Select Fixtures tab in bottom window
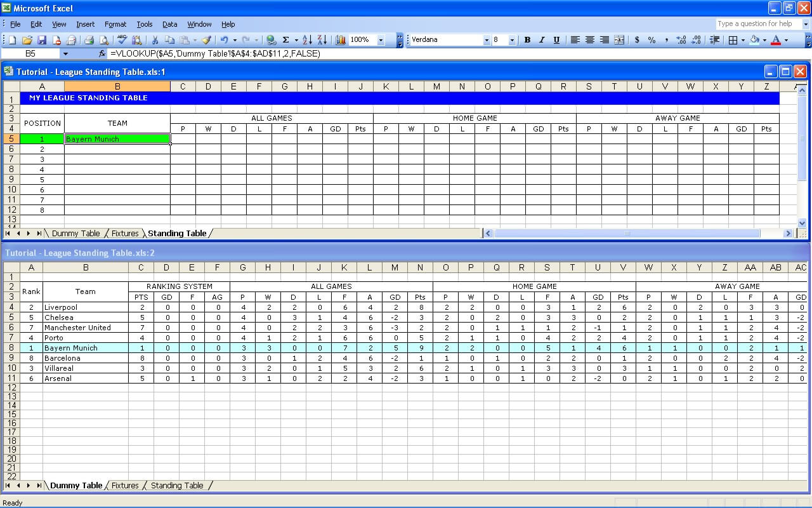The height and width of the screenshot is (508, 812). [x=125, y=486]
